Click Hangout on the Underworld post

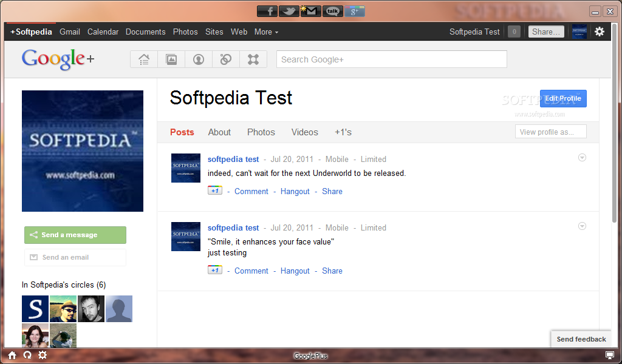(295, 191)
